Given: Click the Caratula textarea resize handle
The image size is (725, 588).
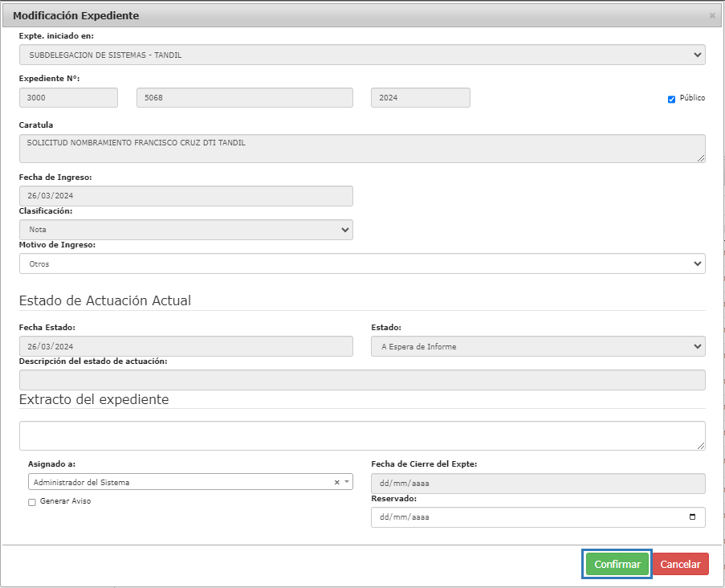Looking at the screenshot, I should (701, 158).
